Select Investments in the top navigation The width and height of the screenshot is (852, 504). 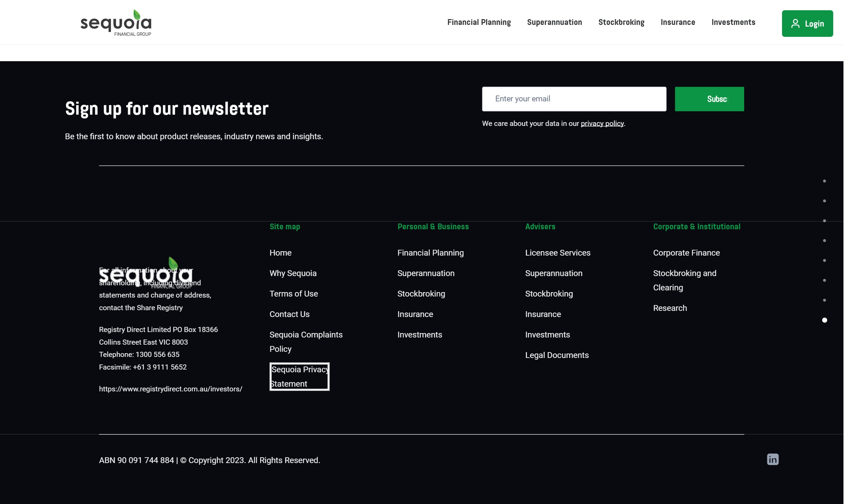[x=733, y=23]
